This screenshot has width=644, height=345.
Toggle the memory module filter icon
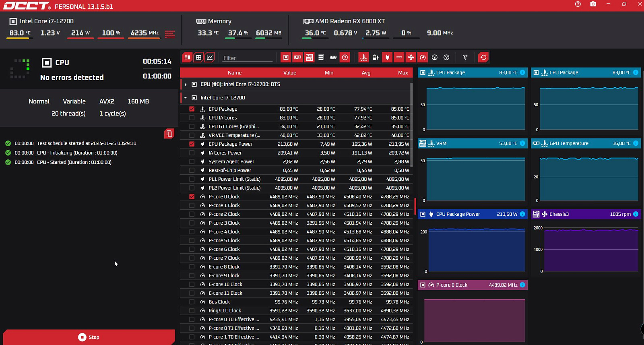(333, 58)
